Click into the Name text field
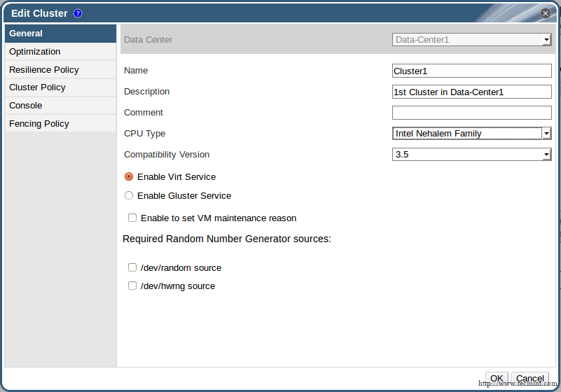Screen dimensions: 561x392 coord(471,71)
